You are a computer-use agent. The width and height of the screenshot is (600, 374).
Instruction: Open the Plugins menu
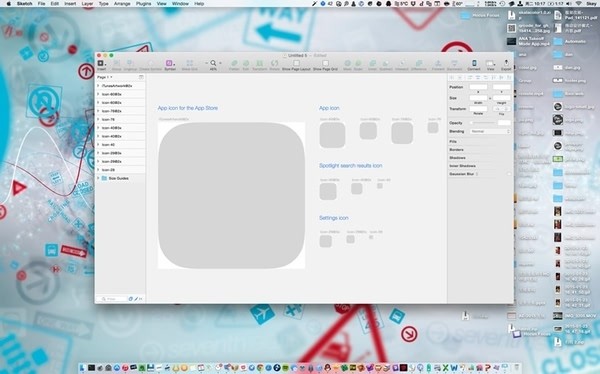point(143,3)
